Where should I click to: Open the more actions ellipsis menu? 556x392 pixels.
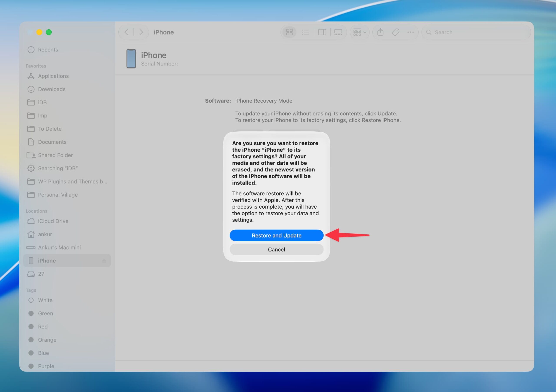pyautogui.click(x=410, y=32)
